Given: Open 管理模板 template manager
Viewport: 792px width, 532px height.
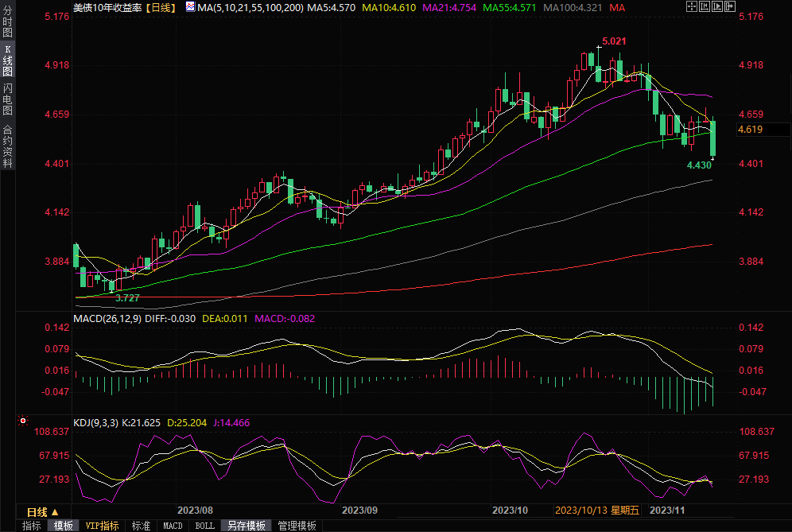Looking at the screenshot, I should pyautogui.click(x=297, y=526).
